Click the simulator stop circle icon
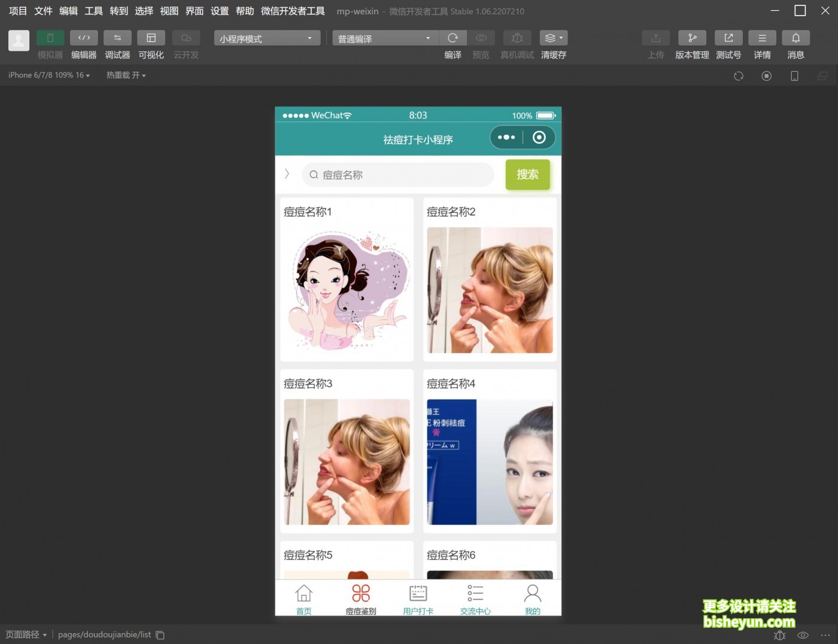Image resolution: width=838 pixels, height=644 pixels. point(766,76)
